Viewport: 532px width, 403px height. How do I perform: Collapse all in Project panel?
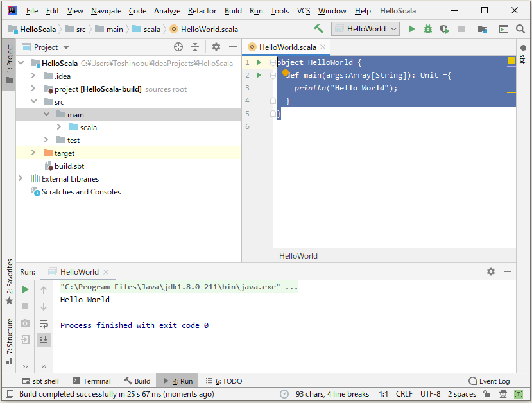(195, 47)
